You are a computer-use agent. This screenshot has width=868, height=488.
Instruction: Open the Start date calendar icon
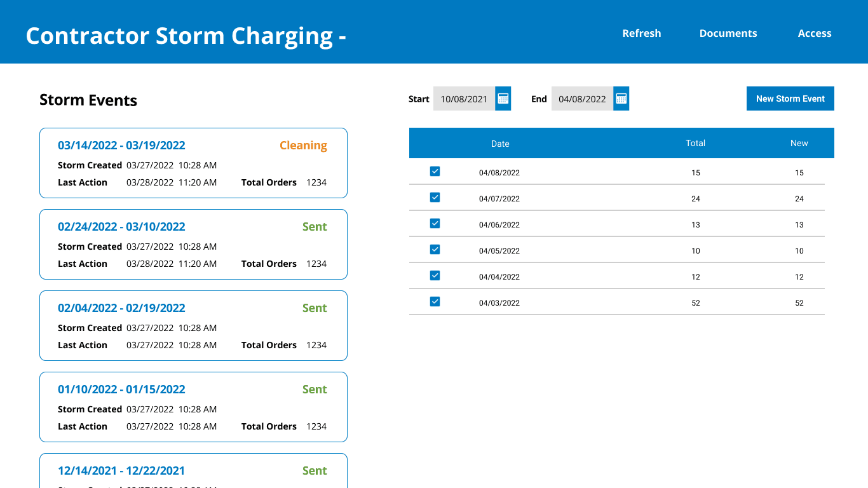coord(503,98)
